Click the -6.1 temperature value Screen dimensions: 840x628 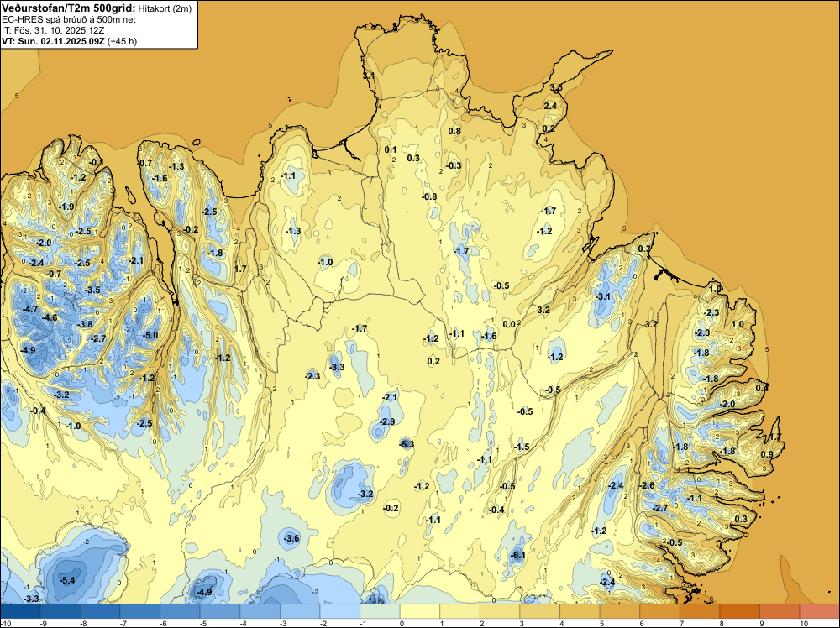(517, 555)
